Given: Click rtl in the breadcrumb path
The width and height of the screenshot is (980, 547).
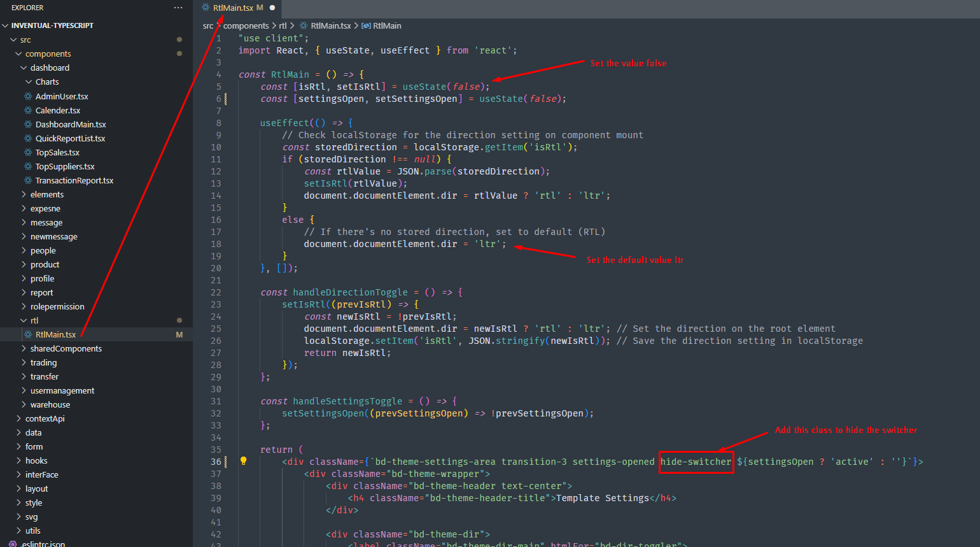Looking at the screenshot, I should [283, 26].
